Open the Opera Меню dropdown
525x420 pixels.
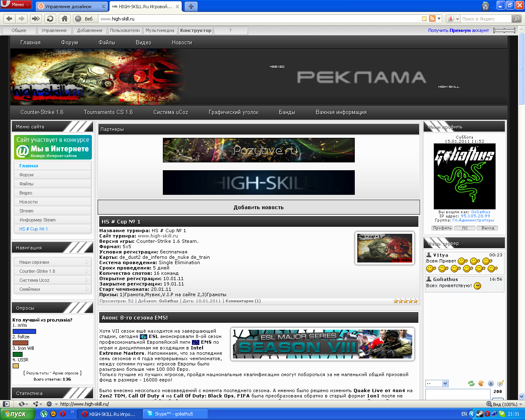click(16, 5)
